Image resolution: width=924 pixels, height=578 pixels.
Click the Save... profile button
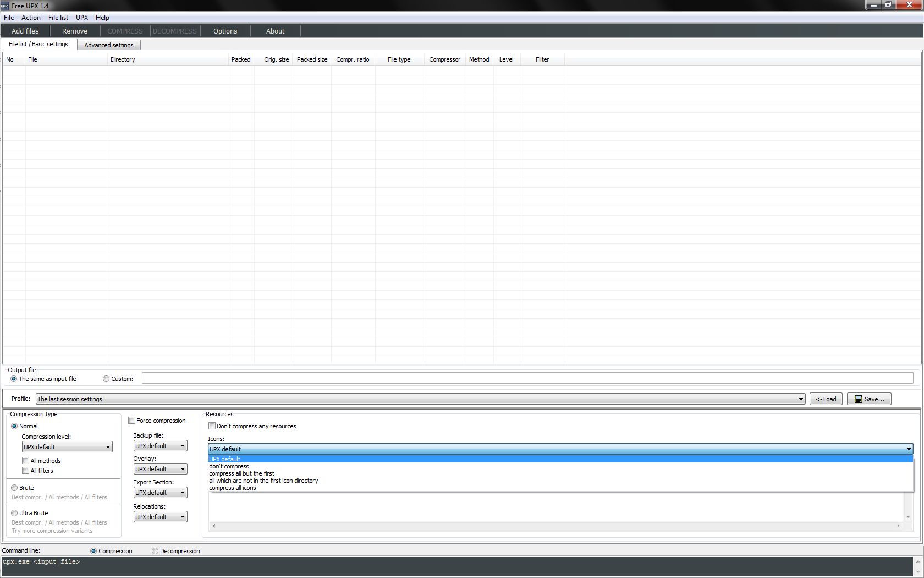[x=869, y=399]
